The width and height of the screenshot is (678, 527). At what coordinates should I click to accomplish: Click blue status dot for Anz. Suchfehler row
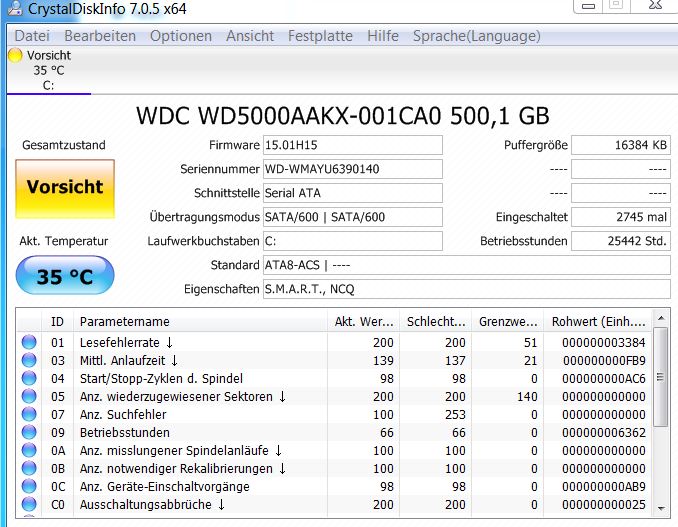click(x=29, y=414)
